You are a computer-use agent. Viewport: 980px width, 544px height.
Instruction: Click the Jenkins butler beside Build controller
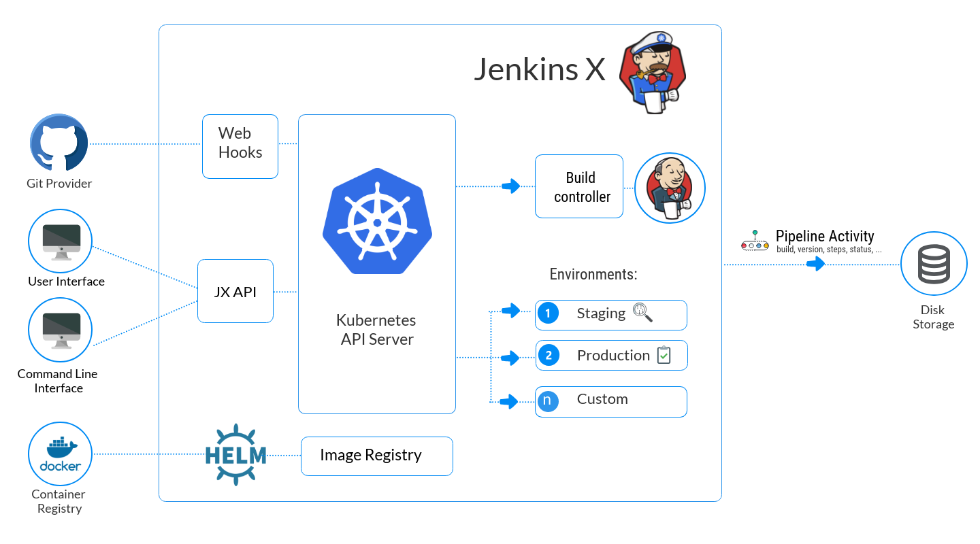(670, 187)
